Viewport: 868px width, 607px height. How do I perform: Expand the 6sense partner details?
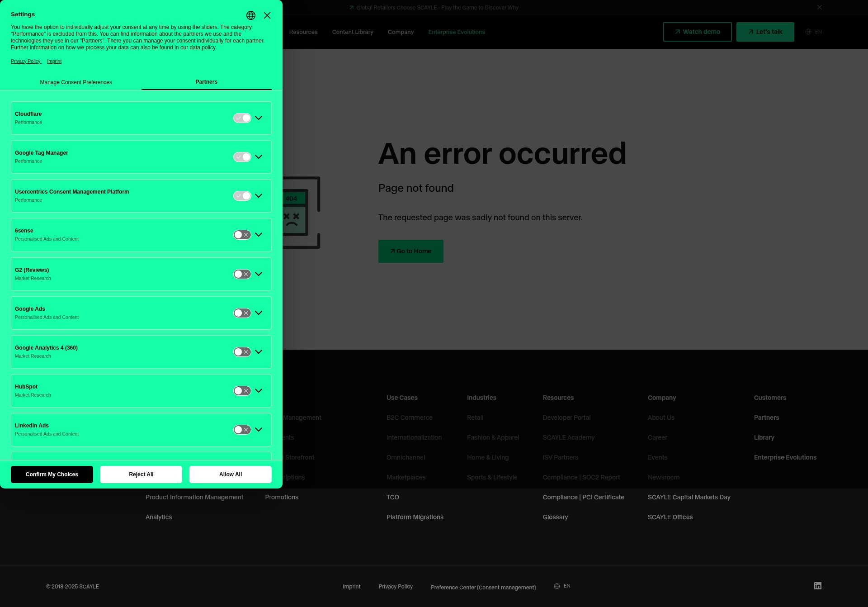[x=259, y=235]
